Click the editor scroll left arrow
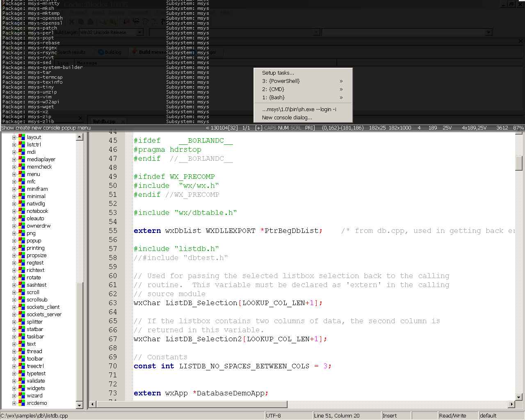Viewport: 525px width, 420px height. (x=92, y=404)
